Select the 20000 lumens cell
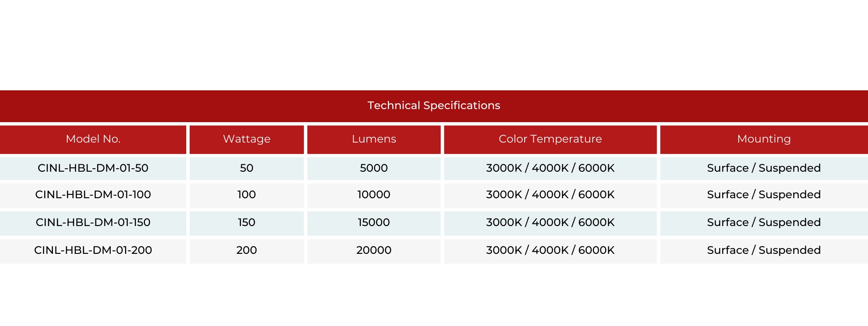Screen dimensions: 868x326 tap(374, 251)
